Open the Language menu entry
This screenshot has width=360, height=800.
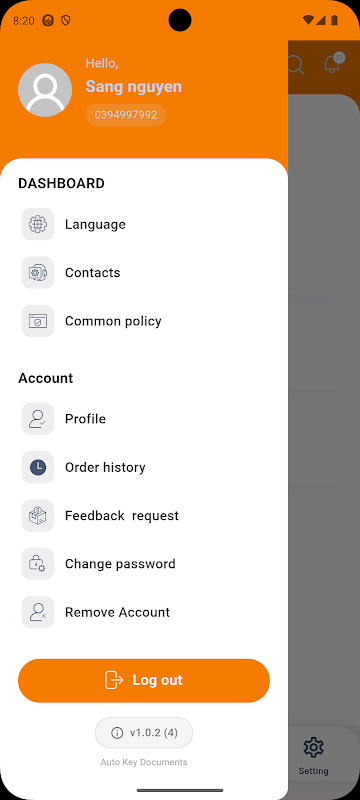pyautogui.click(x=144, y=224)
